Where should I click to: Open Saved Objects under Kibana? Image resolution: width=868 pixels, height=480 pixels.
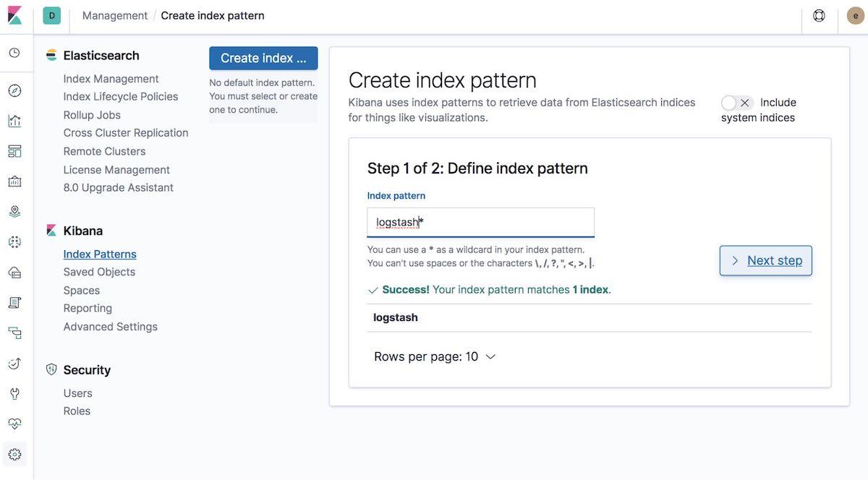[x=99, y=272]
